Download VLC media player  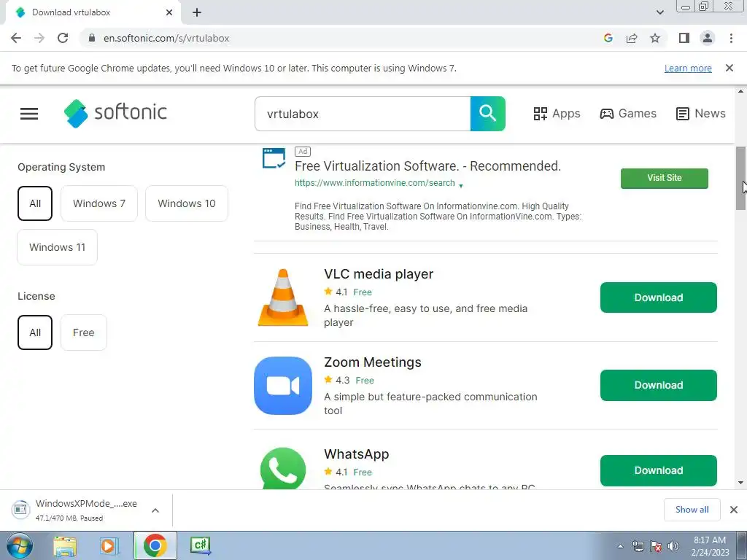click(659, 297)
